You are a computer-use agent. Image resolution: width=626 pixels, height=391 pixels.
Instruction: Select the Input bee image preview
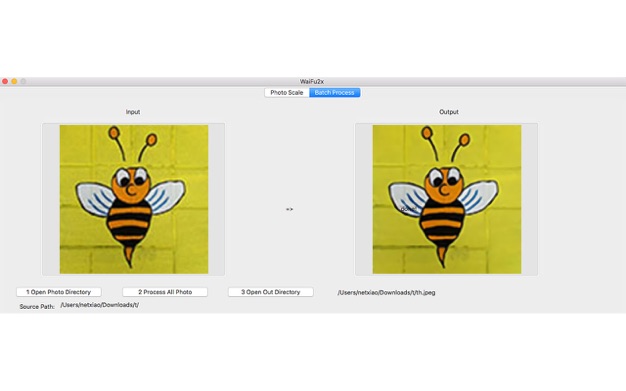coord(134,199)
